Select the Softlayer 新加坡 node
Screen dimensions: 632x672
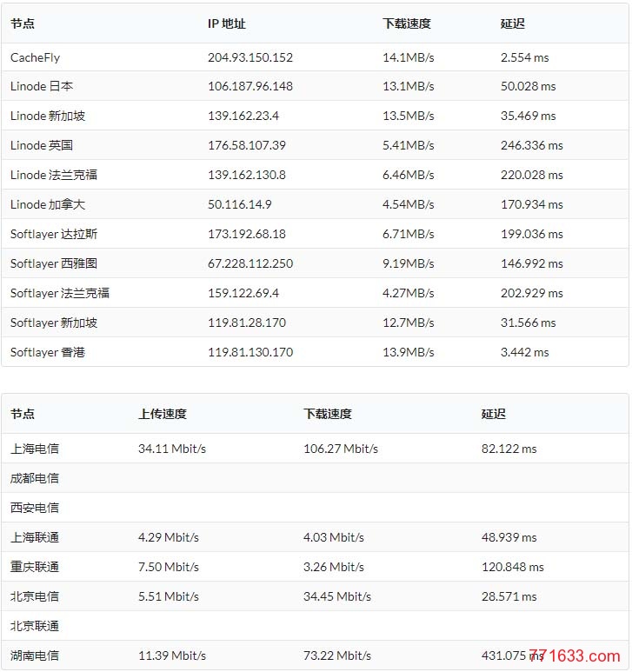tap(54, 323)
